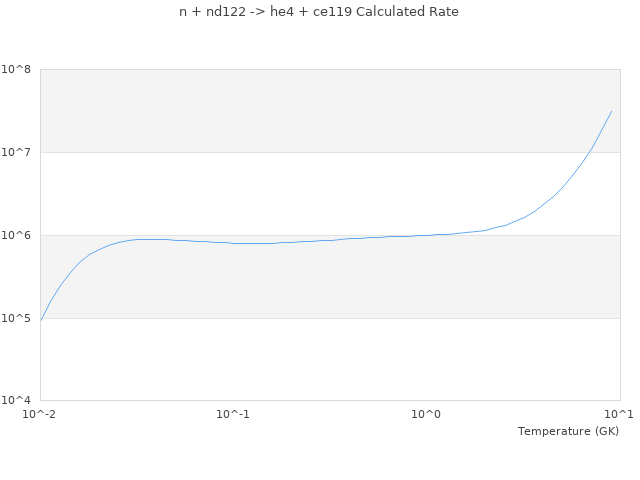Screen dimensions: 640x480
Task: Select the 10^4 y-axis label
Action: pyautogui.click(x=16, y=401)
